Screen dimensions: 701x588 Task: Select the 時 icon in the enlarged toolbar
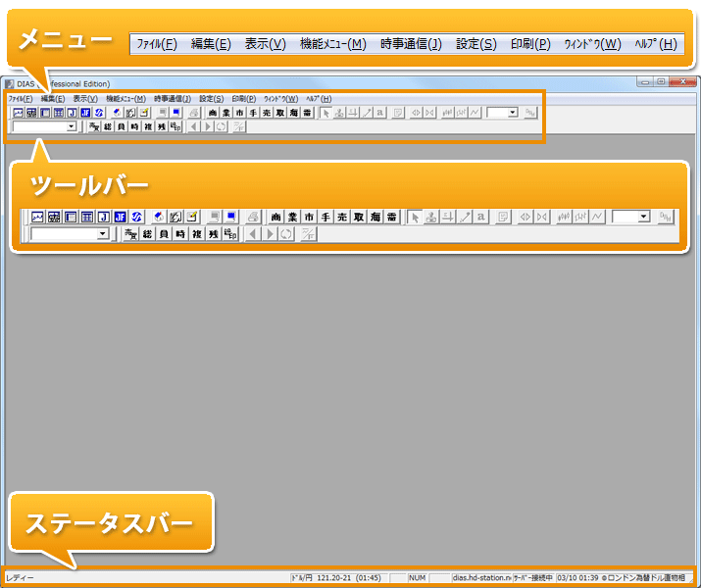pyautogui.click(x=180, y=234)
